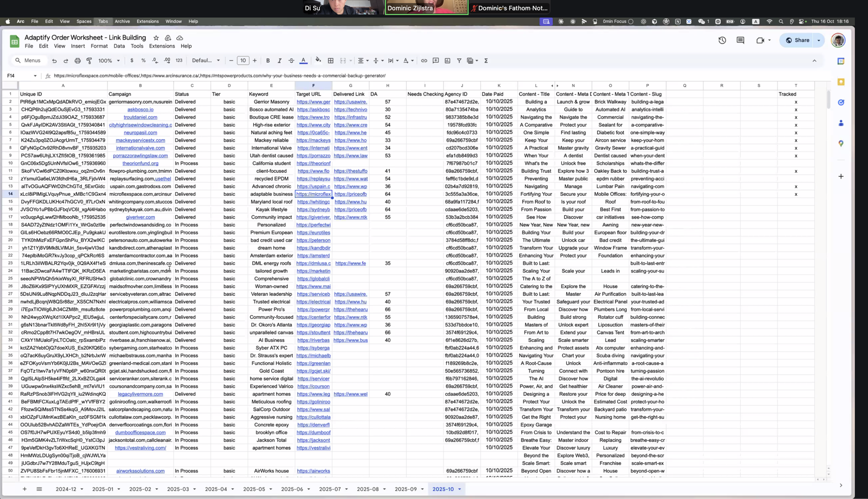Viewport: 868px width, 499px height.
Task: Open the Insert menu
Action: pos(78,46)
